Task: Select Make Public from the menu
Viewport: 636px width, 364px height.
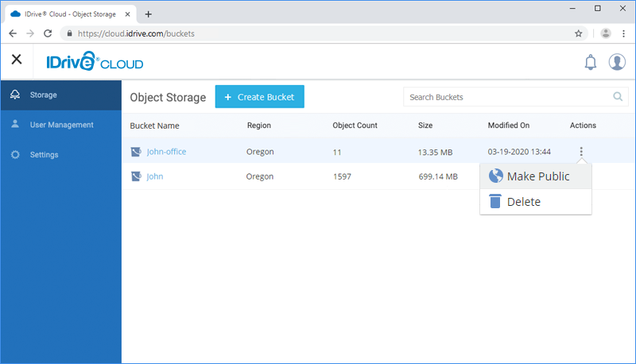Action: coord(537,176)
